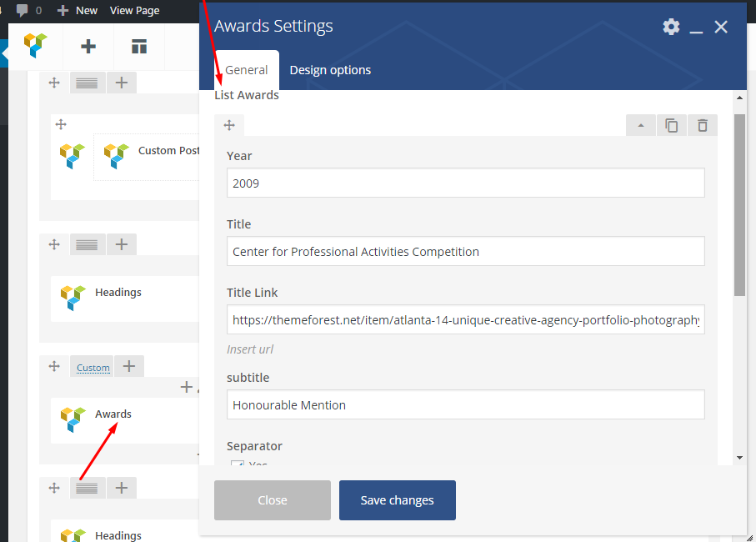The width and height of the screenshot is (756, 542).
Task: Select the General tab
Action: coord(247,70)
